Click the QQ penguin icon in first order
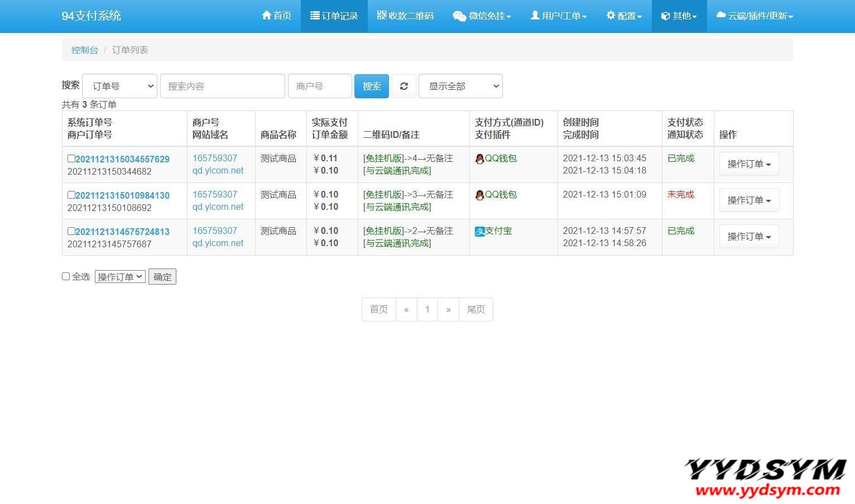Image resolution: width=855 pixels, height=504 pixels. coord(479,159)
